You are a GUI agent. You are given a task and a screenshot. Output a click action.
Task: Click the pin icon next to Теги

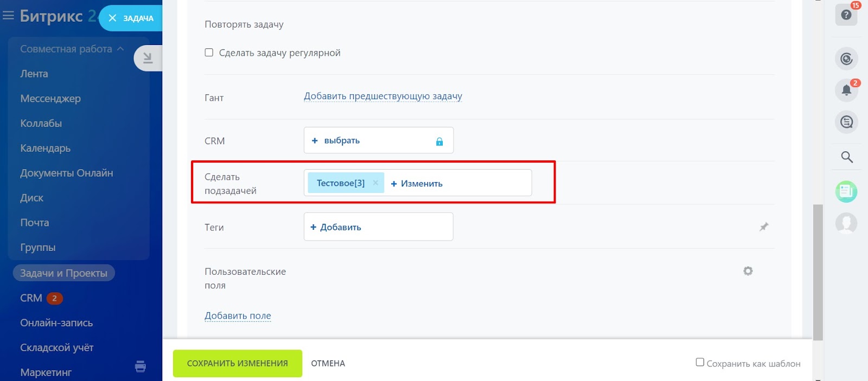[x=764, y=227]
